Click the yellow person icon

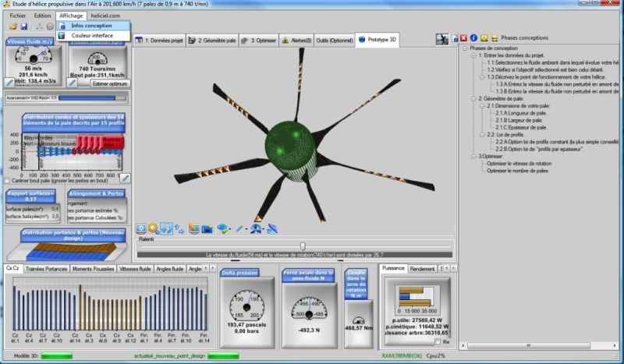coord(484,38)
